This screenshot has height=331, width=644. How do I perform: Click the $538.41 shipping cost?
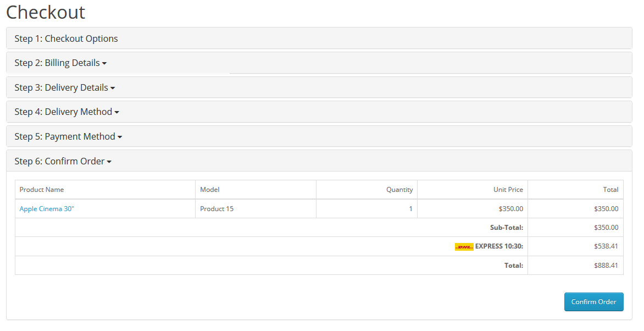pos(606,246)
